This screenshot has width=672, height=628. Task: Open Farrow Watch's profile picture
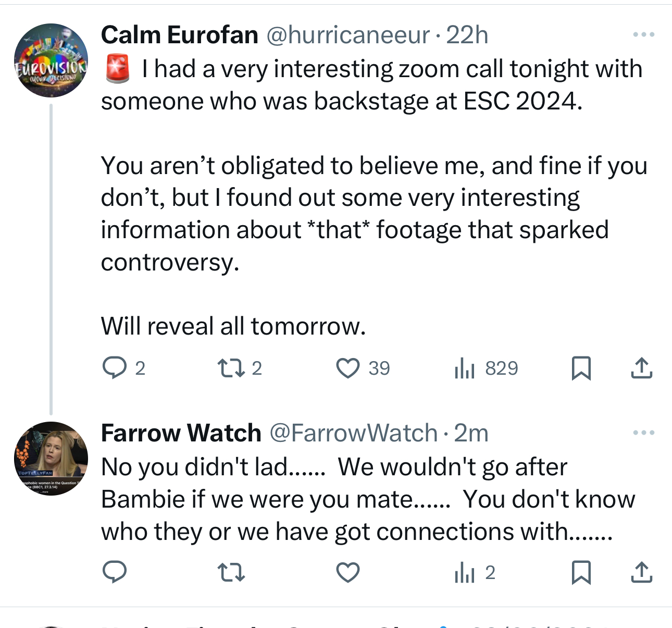click(x=51, y=459)
